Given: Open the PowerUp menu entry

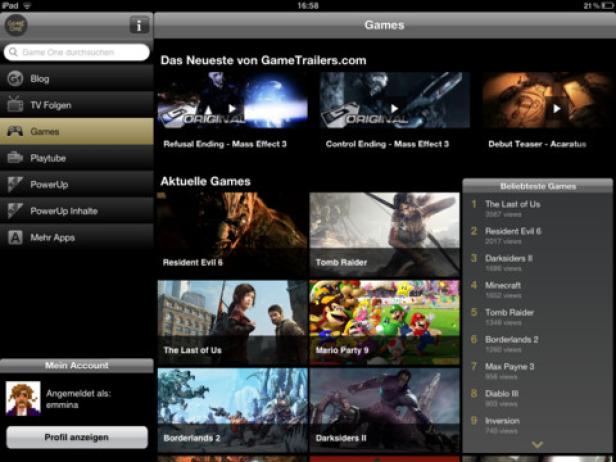Looking at the screenshot, I should (77, 184).
